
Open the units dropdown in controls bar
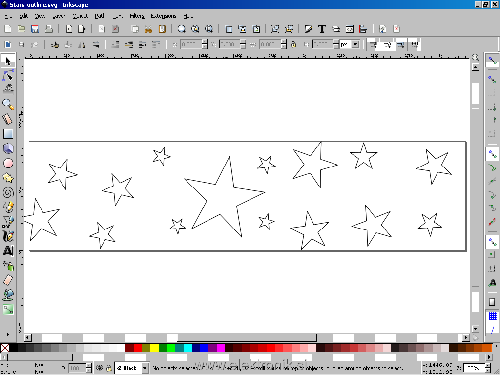(350, 44)
